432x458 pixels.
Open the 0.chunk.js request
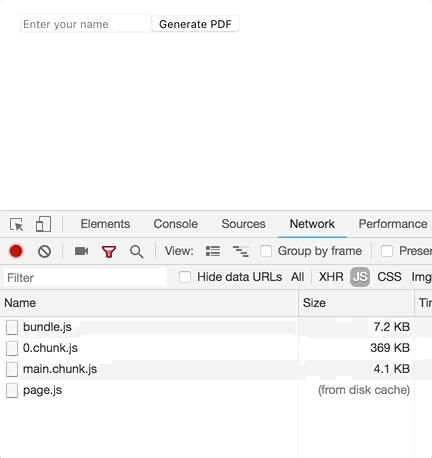50,348
